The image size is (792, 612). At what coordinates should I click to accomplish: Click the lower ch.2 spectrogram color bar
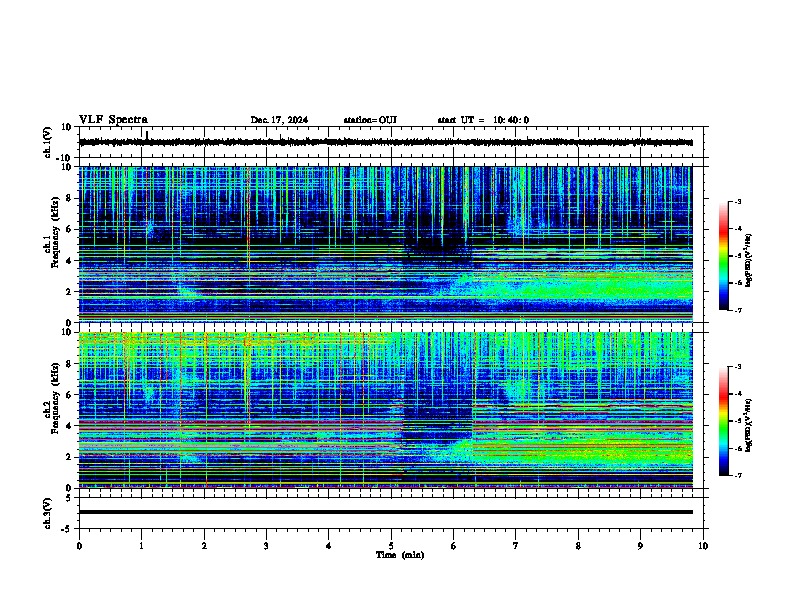pyautogui.click(x=724, y=421)
